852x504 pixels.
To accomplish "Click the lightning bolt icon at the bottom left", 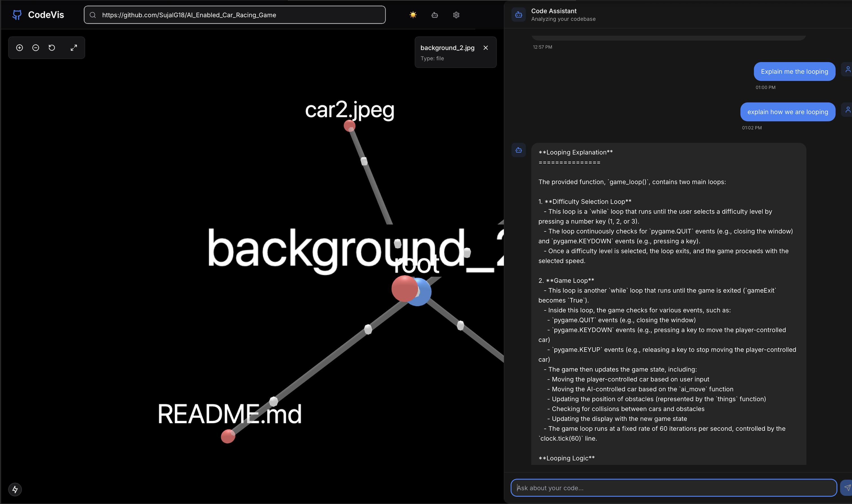I will (x=15, y=489).
